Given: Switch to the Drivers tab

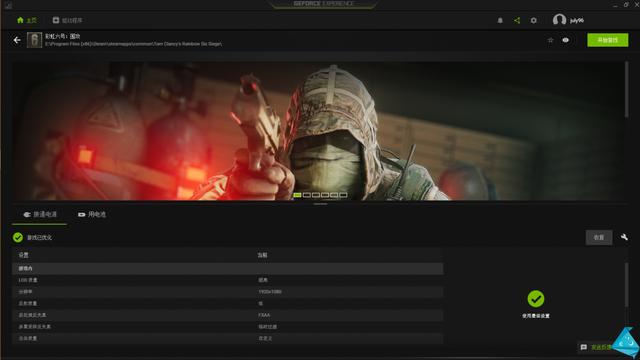Looking at the screenshot, I should click(x=67, y=20).
